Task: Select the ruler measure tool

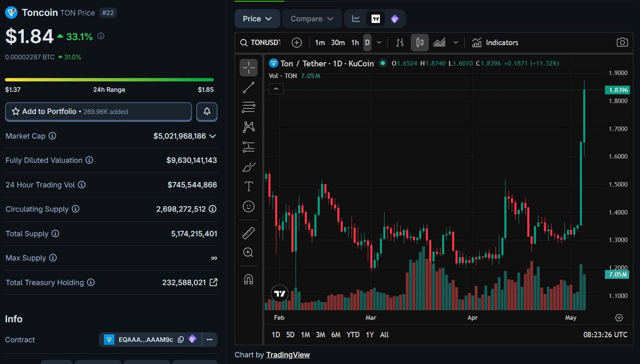Action: coord(248,233)
